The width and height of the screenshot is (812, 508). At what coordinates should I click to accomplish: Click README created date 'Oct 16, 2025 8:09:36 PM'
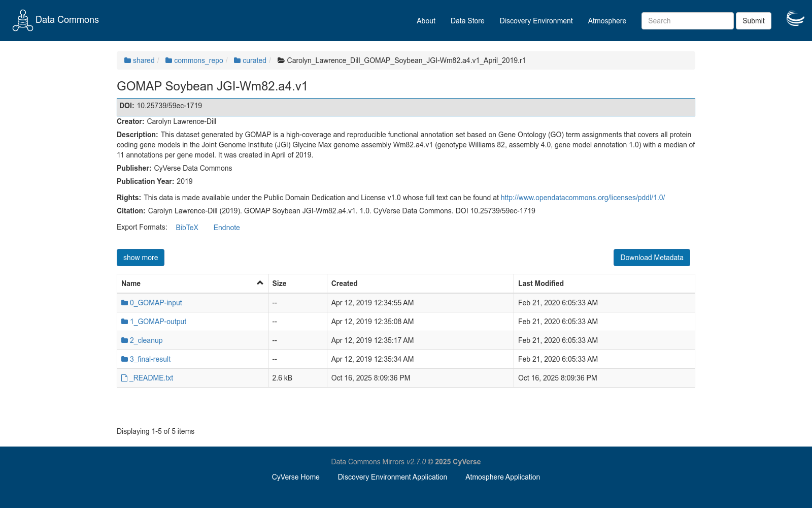(x=370, y=378)
